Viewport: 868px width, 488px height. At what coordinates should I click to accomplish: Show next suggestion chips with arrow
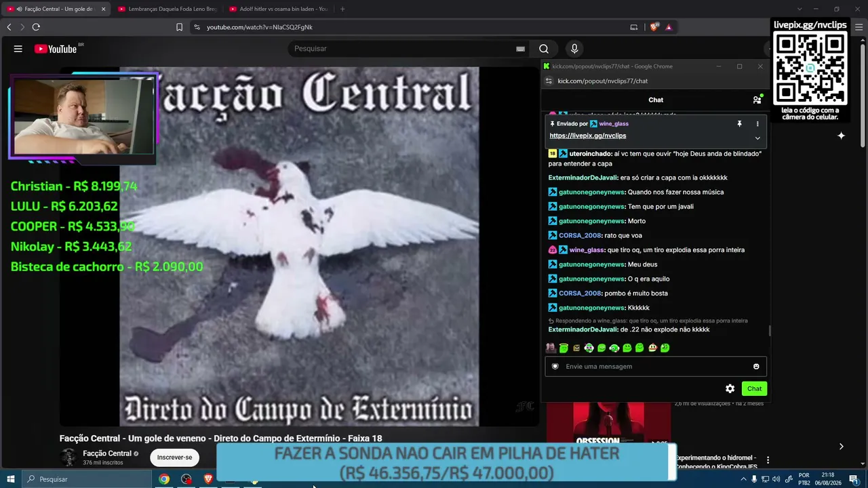pos(841,447)
